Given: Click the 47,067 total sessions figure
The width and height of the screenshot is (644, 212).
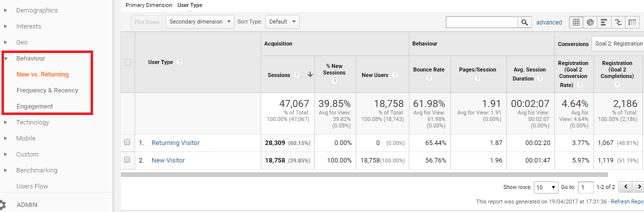Looking at the screenshot, I should [x=294, y=104].
